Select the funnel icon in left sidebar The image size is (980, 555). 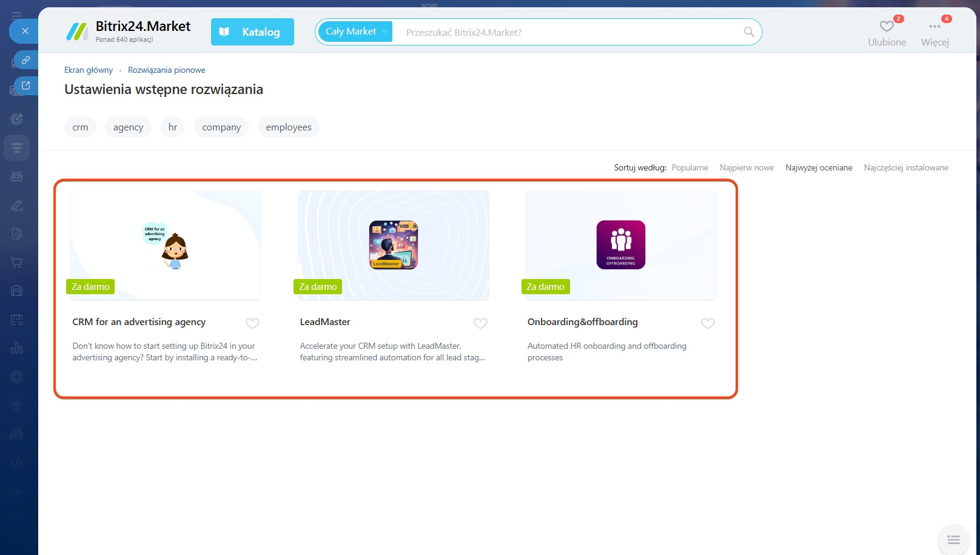point(17,147)
